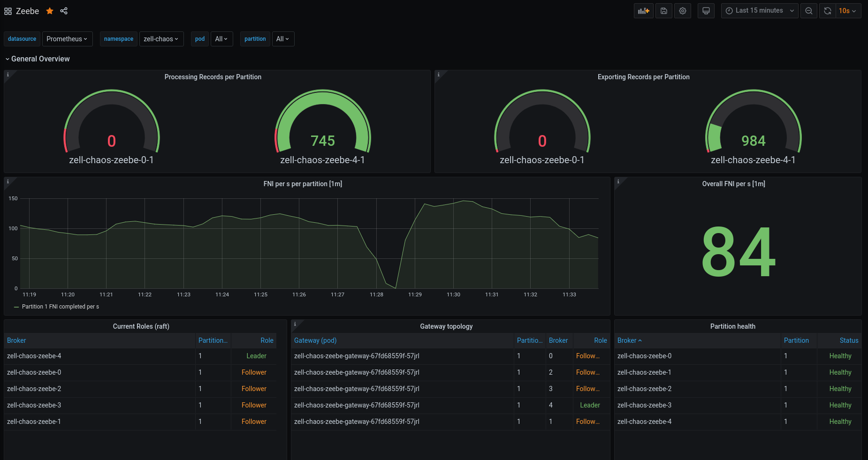Click the share dashboard icon
The height and width of the screenshot is (460, 868).
[64, 11]
